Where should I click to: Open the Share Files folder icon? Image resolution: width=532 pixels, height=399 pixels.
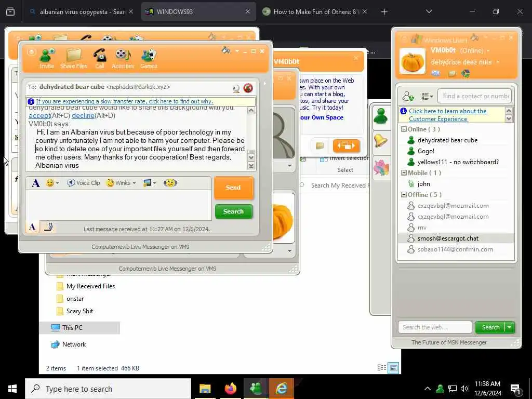click(x=74, y=58)
